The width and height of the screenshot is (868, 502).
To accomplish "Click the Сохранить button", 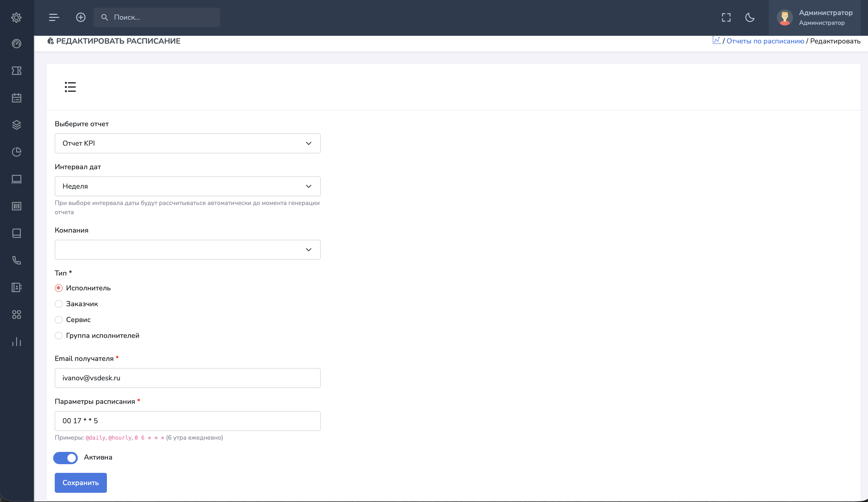I will [81, 483].
